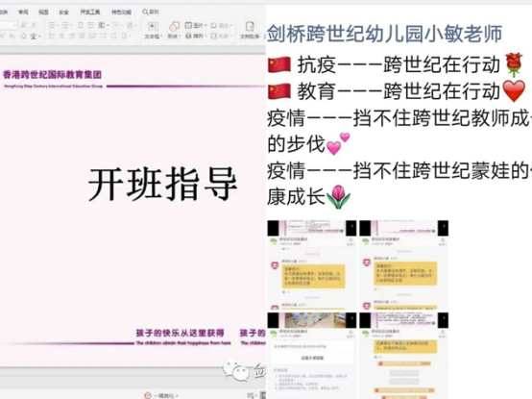
Task: Open the bottom-right chat screenshot thumbnail
Action: 403,356
